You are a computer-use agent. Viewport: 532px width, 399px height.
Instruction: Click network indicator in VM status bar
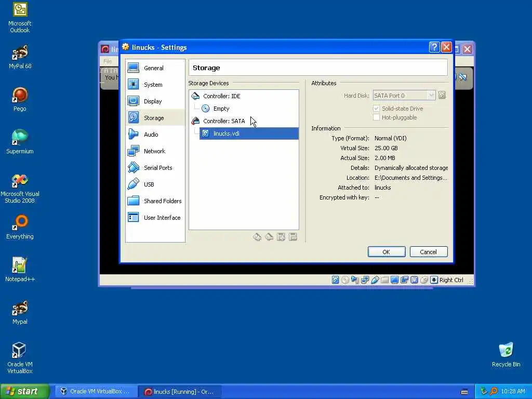(365, 280)
